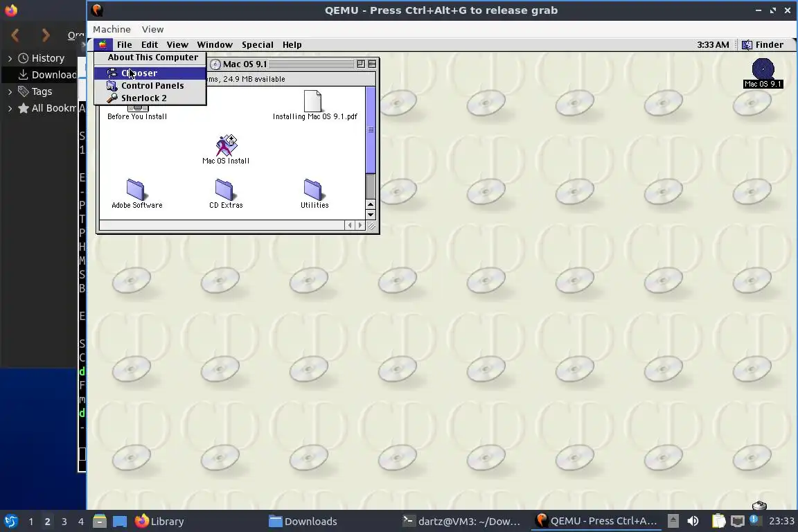Select Downloads in Library sidebar
The width and height of the screenshot is (798, 532).
46,75
